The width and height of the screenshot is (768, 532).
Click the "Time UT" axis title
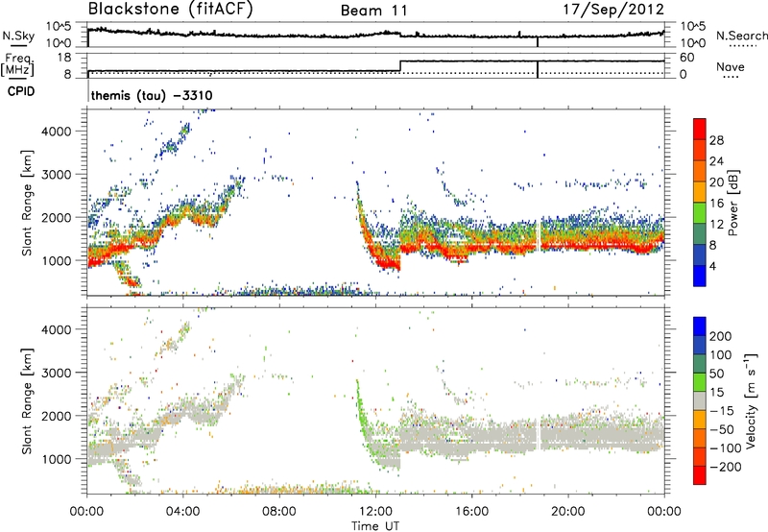pyautogui.click(x=375, y=525)
